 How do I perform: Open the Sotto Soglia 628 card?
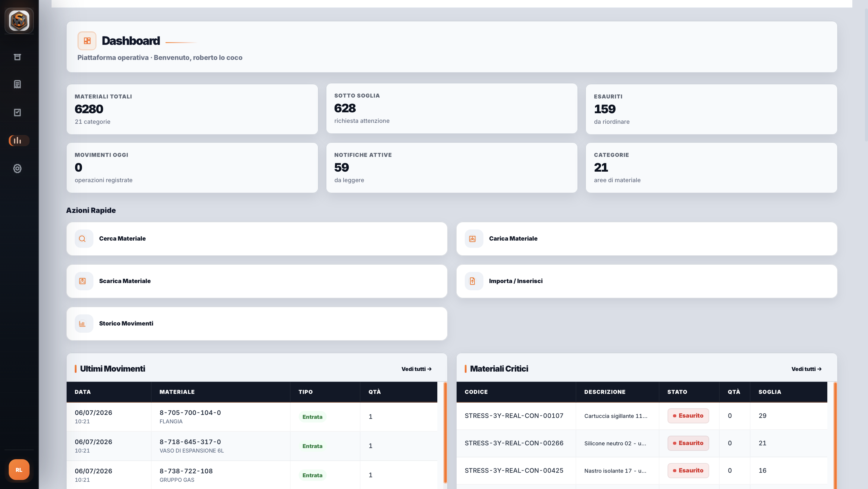(x=451, y=108)
